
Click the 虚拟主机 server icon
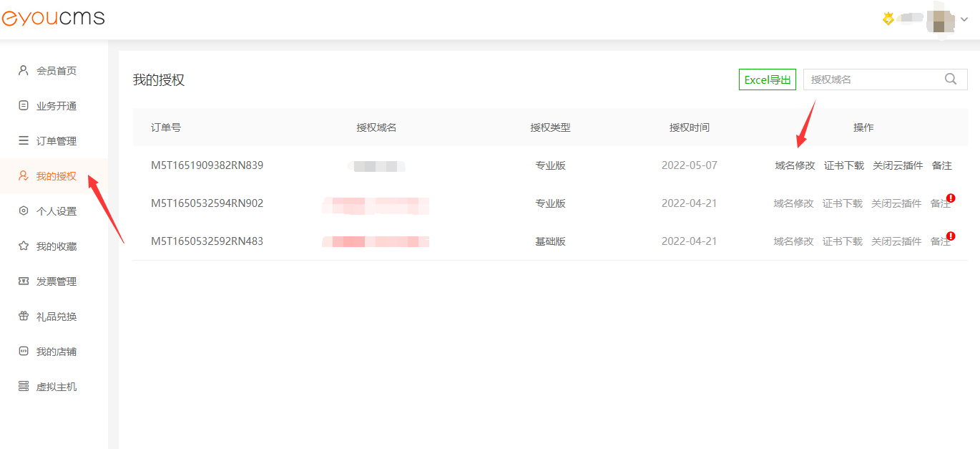[x=24, y=387]
